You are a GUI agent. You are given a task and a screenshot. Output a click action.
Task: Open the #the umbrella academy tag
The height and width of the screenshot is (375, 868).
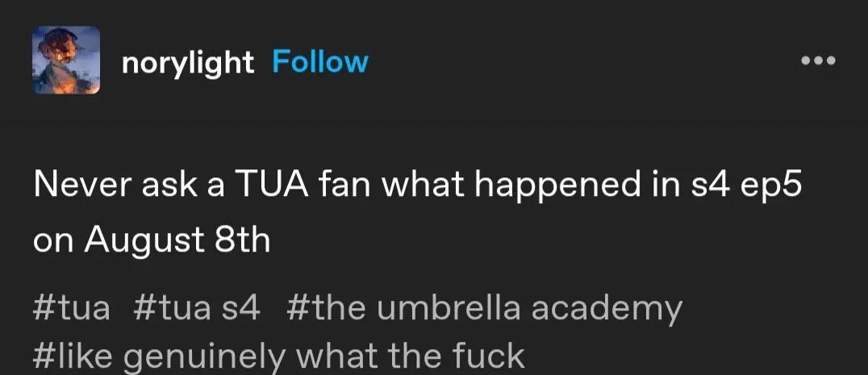[x=484, y=310]
